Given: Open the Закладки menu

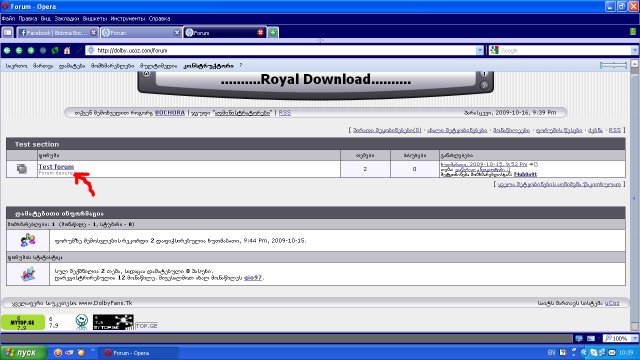Looking at the screenshot, I should 67,19.
